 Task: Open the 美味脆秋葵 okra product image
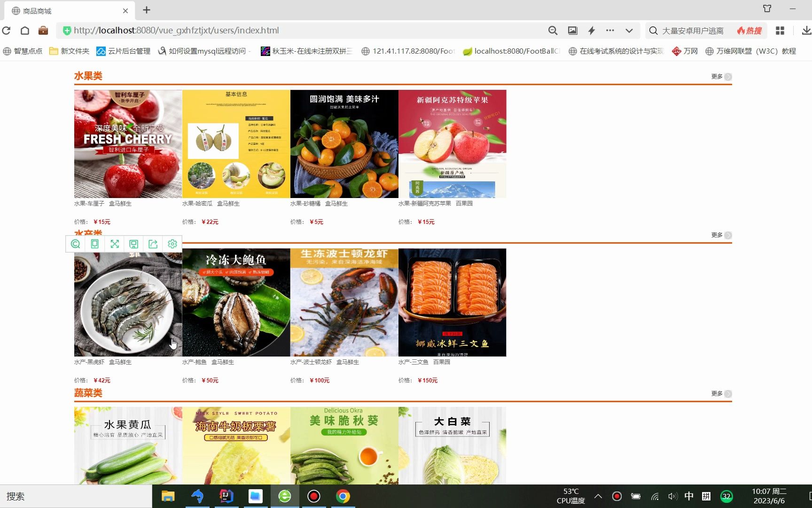[344, 446]
